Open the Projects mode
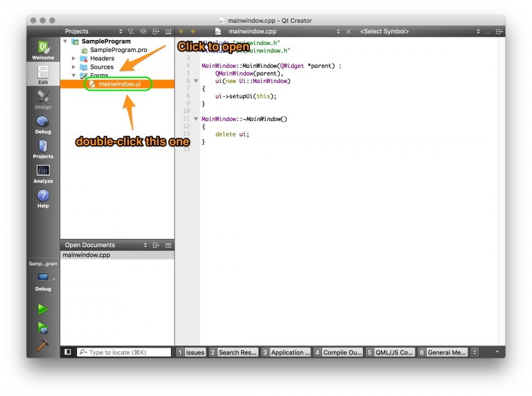 [43, 149]
